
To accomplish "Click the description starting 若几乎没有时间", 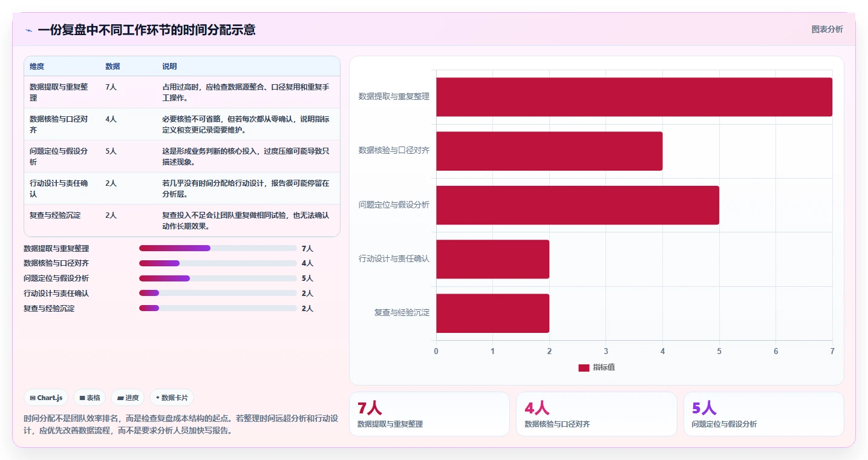I will [246, 188].
